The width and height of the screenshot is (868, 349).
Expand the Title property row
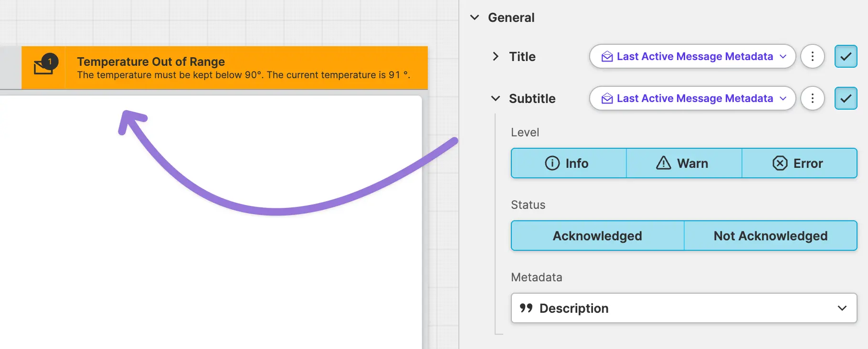pyautogui.click(x=496, y=57)
